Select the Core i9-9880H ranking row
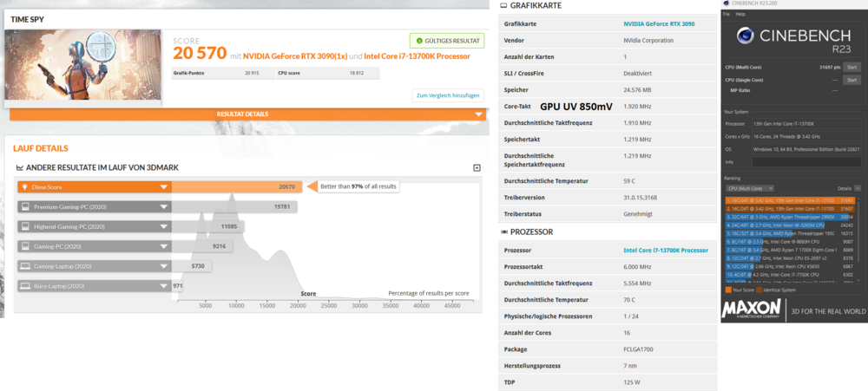This screenshot has height=391, width=868. click(790, 242)
